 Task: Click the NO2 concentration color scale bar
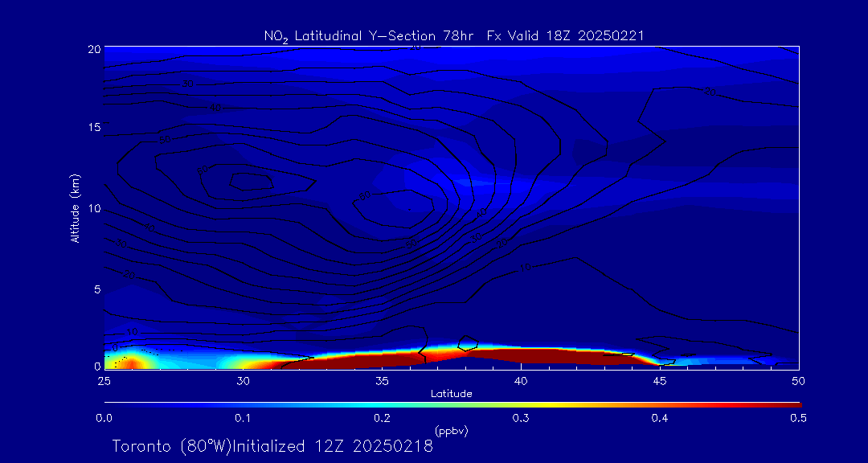click(452, 405)
